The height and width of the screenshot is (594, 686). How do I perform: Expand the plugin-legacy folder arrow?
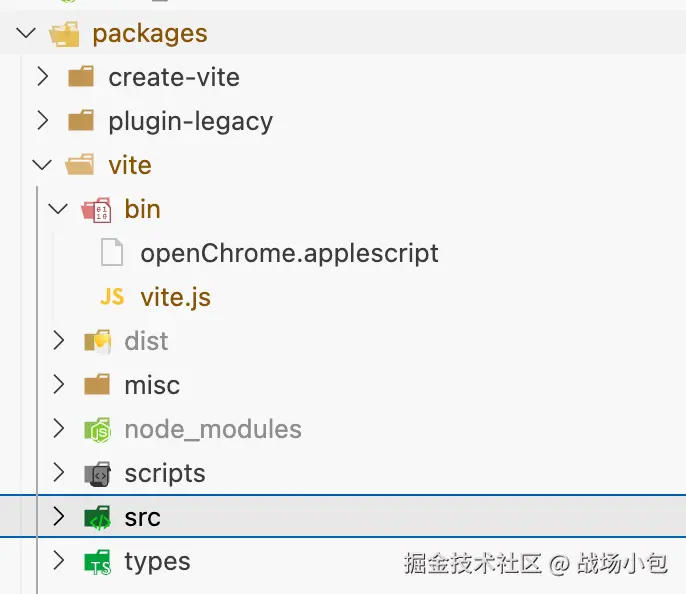tap(42, 121)
